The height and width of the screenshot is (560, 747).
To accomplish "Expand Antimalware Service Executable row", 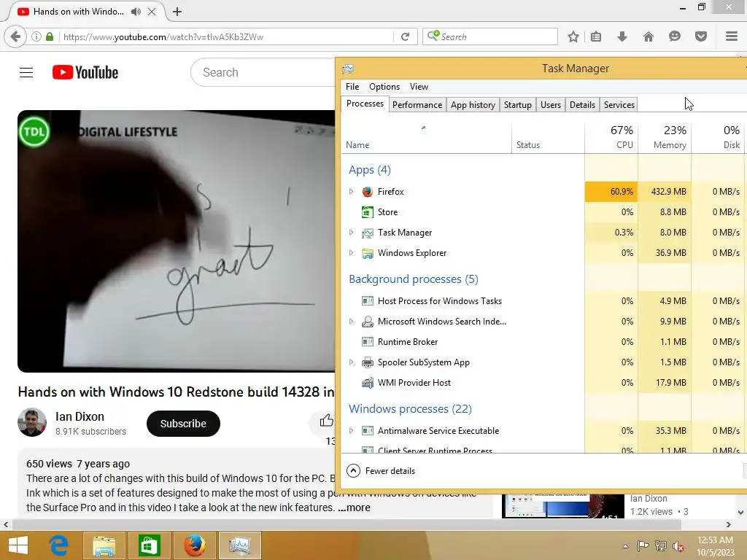I will coord(351,430).
